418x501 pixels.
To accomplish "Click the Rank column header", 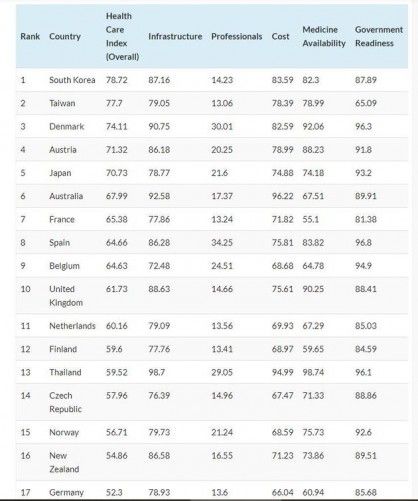I will [30, 36].
